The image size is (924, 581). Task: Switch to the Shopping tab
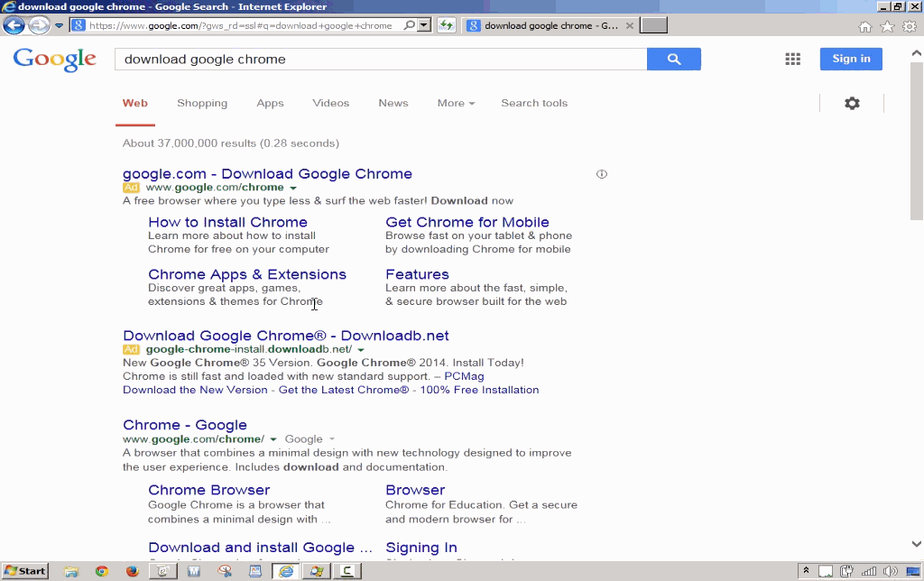(x=202, y=103)
